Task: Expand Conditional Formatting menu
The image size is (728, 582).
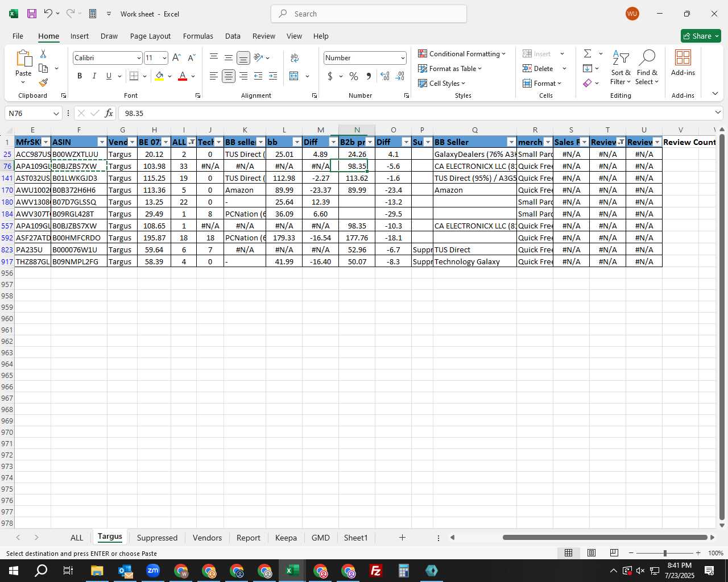Action: [x=461, y=54]
